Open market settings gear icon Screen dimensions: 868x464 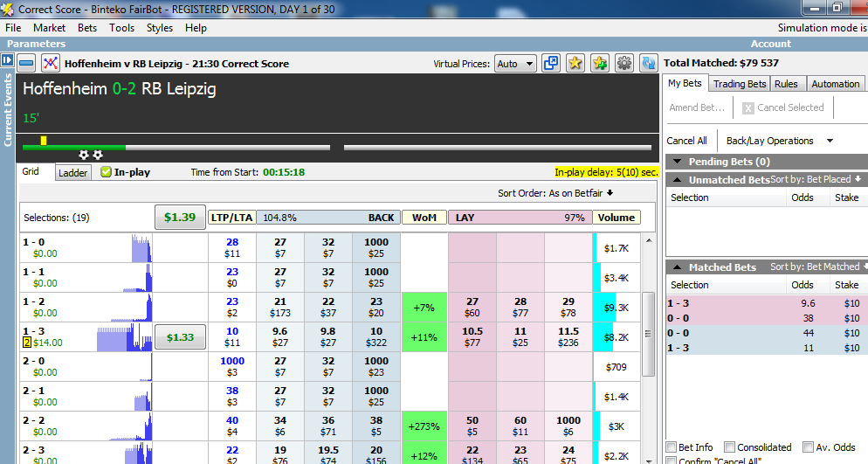[624, 63]
